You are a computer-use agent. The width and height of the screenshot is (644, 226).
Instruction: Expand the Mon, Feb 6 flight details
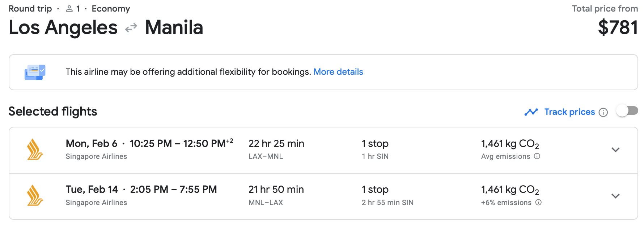tap(615, 149)
